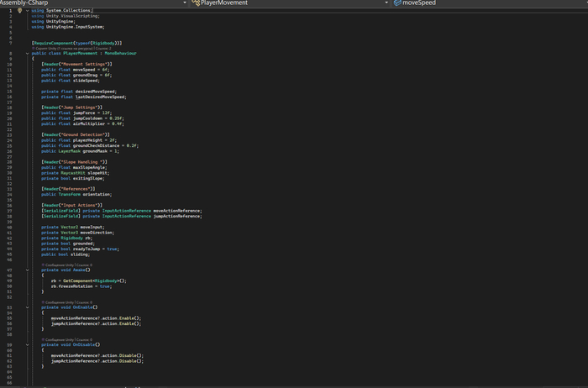Click Rigidbody inside the RequireComponent attribute
This screenshot has height=388, width=588.
coord(104,42)
